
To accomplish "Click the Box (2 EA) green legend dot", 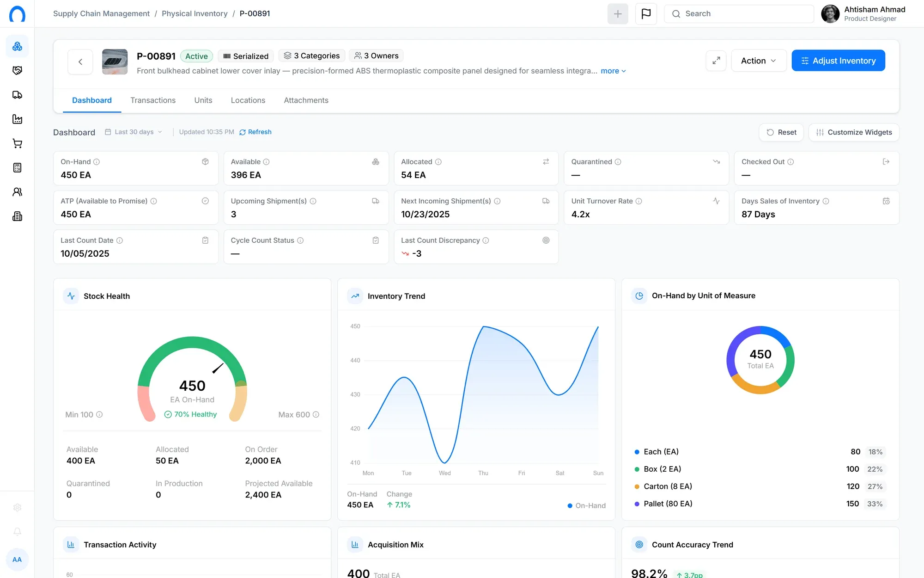I will (637, 469).
